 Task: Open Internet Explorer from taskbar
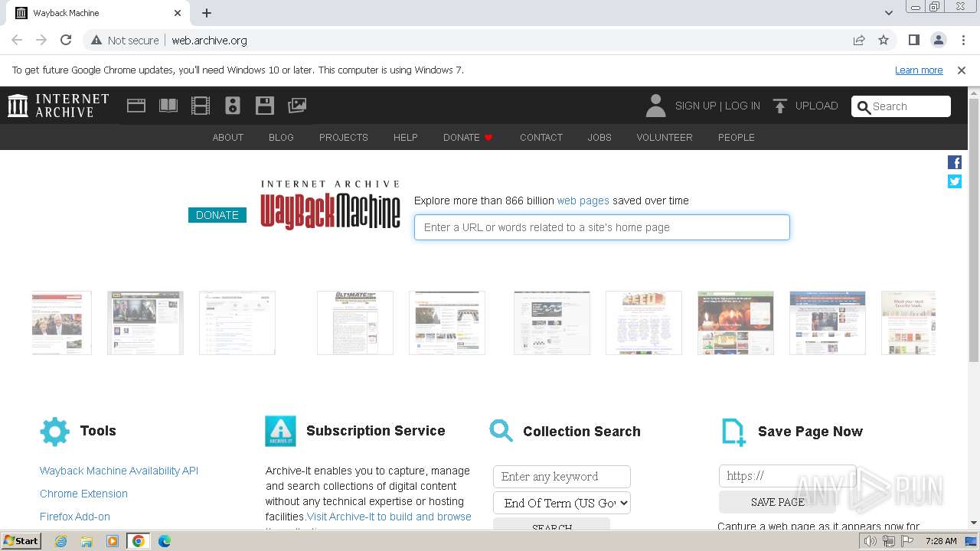click(61, 541)
